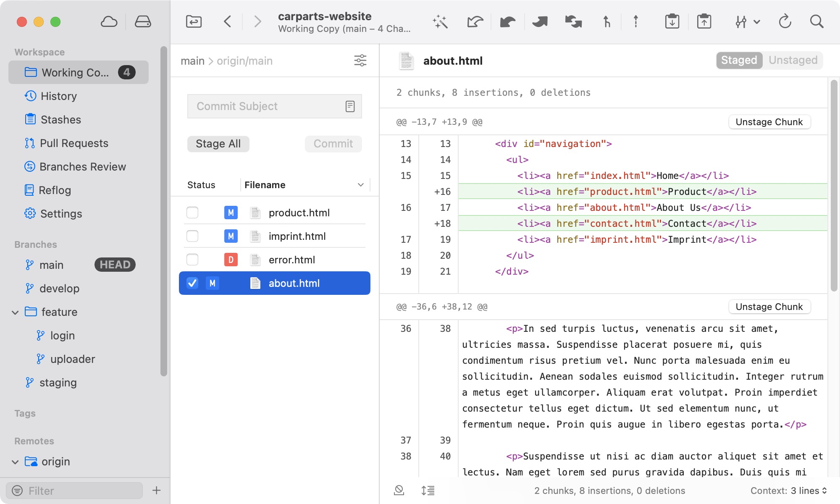Open stash save via the clipboard-down icon
Image resolution: width=840 pixels, height=504 pixels.
(x=672, y=21)
